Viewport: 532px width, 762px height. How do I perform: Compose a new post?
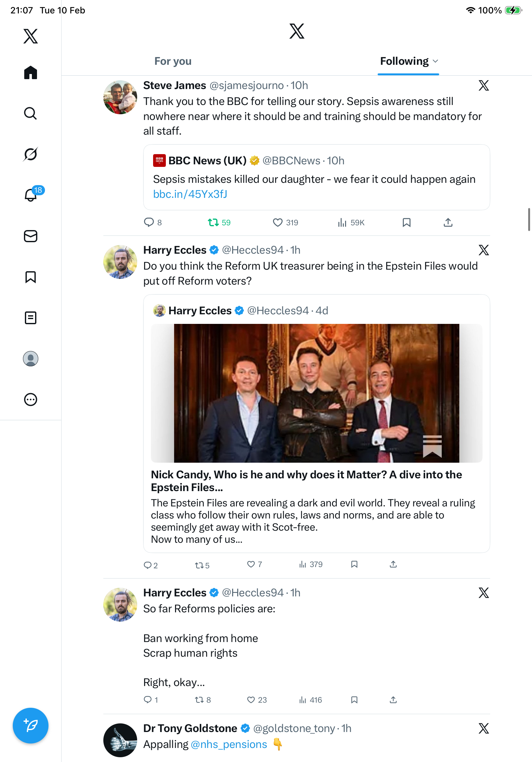pyautogui.click(x=31, y=726)
